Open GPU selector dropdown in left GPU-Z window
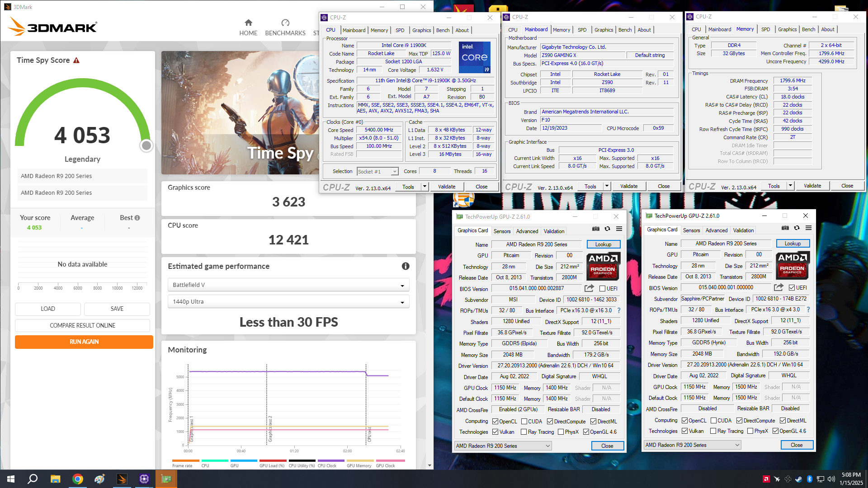868x488 pixels. (503, 446)
